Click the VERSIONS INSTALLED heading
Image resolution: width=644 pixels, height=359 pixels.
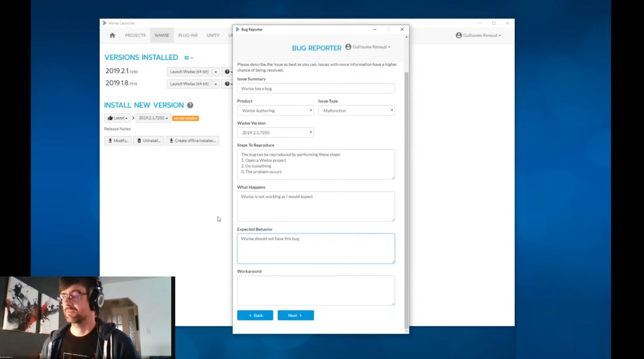141,58
